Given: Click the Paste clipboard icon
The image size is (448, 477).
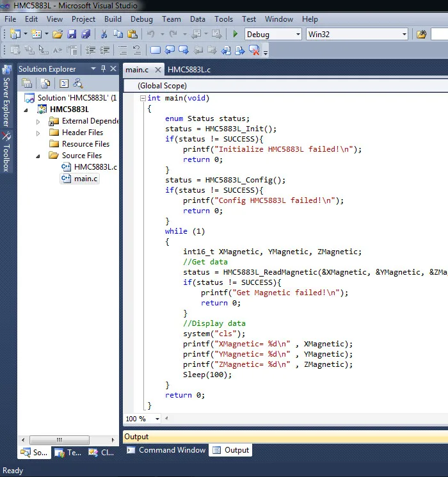Looking at the screenshot, I should (x=132, y=34).
